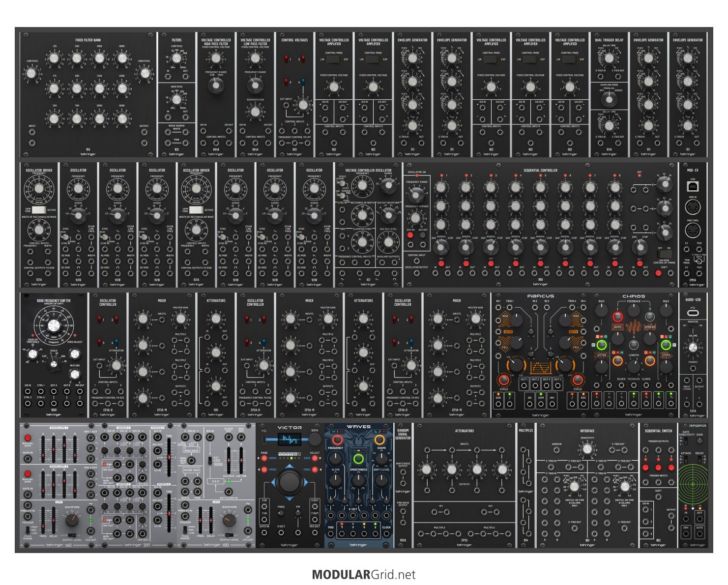Toggle the Monitor off/on switch

[693, 325]
